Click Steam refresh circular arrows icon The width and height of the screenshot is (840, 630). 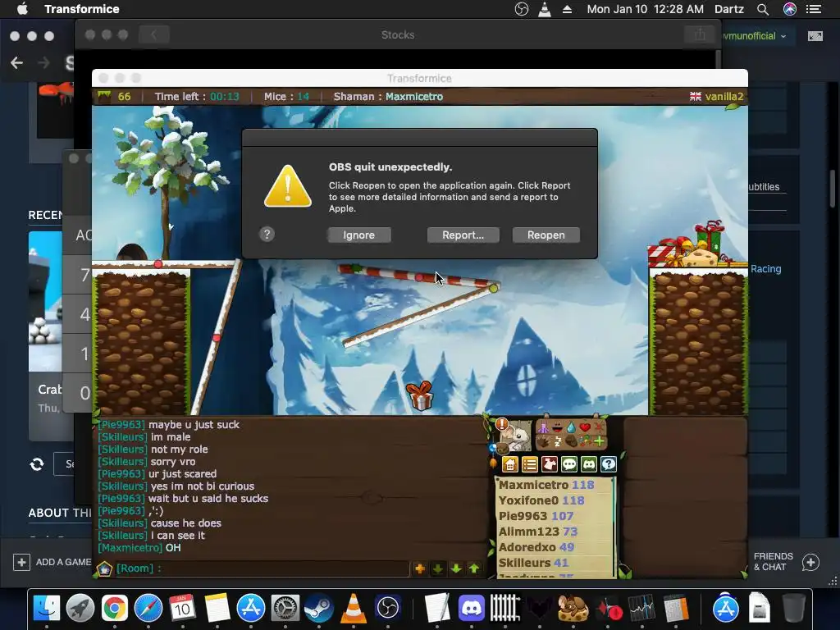pyautogui.click(x=36, y=464)
